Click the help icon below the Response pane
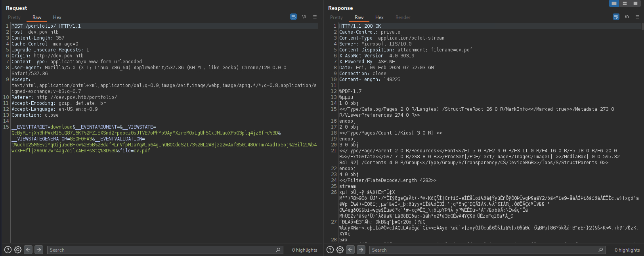 (330, 250)
